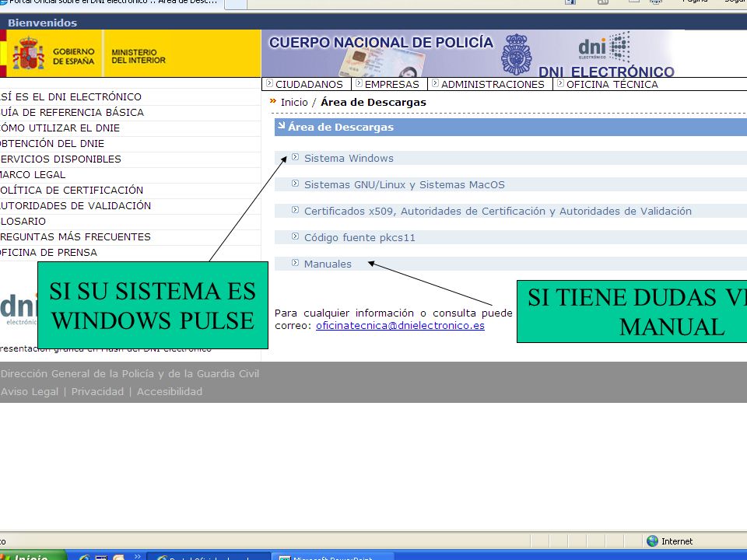747x560 pixels.
Task: Open Servicios Disponibles from the left menu
Action: (x=61, y=159)
